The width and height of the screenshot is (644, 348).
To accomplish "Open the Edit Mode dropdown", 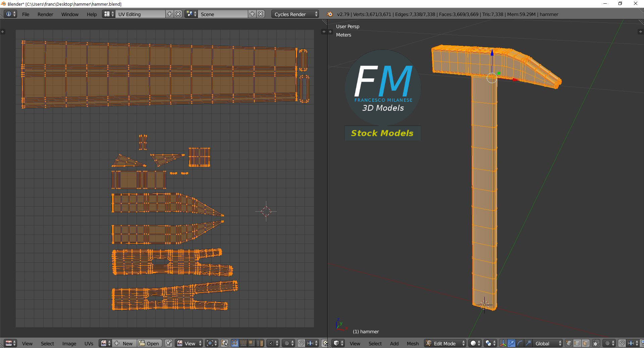I will [x=445, y=343].
